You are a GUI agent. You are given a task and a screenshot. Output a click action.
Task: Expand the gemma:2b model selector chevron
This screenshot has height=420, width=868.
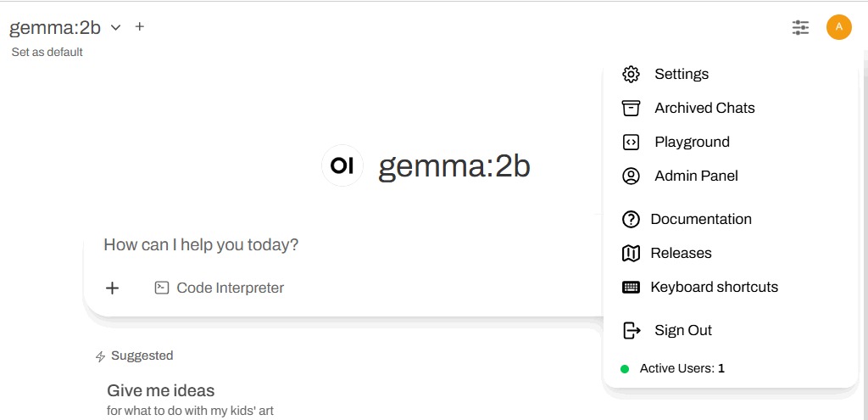tap(116, 27)
